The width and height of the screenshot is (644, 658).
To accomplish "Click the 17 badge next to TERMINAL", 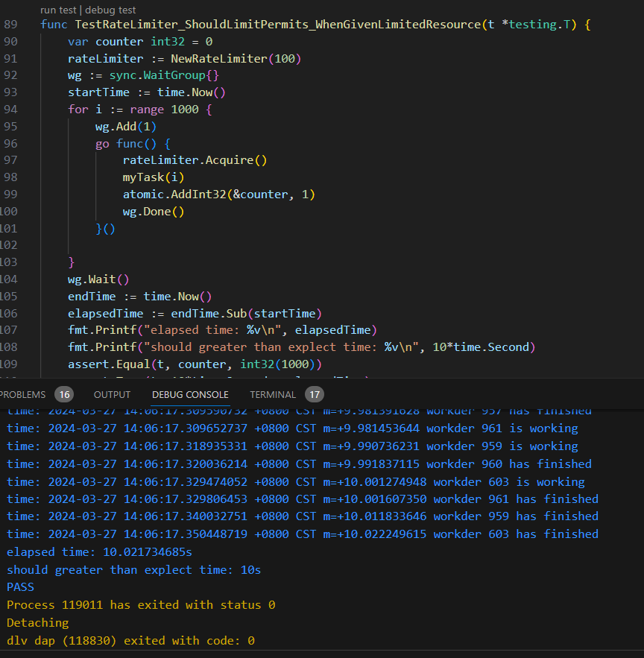I will (315, 394).
